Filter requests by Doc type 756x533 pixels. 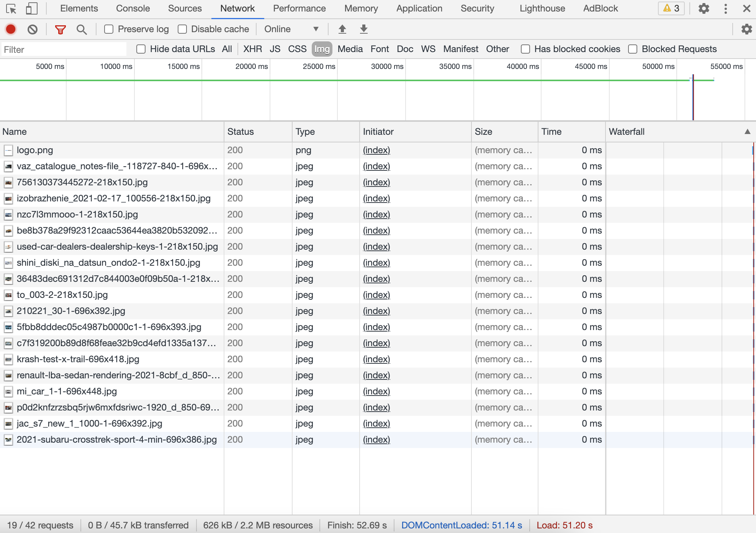tap(405, 49)
